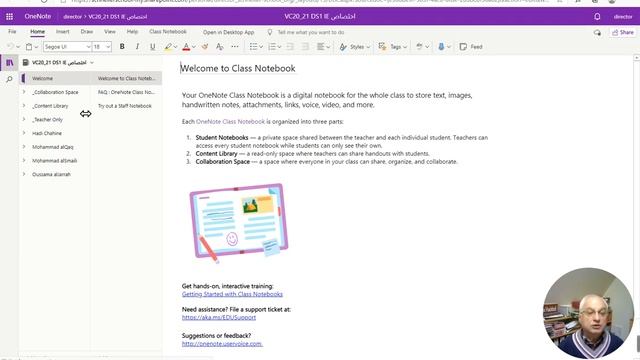Click the bulleted list icon

coord(253,47)
